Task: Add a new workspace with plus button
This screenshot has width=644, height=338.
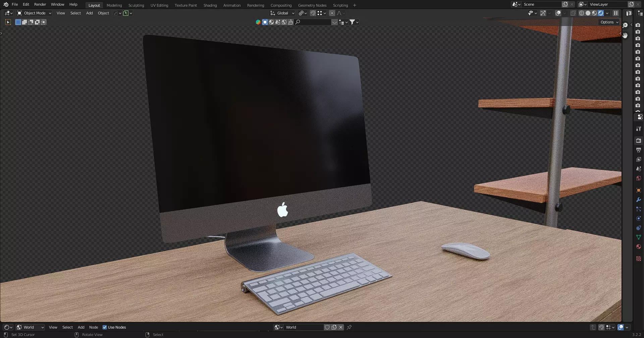Action: (355, 5)
